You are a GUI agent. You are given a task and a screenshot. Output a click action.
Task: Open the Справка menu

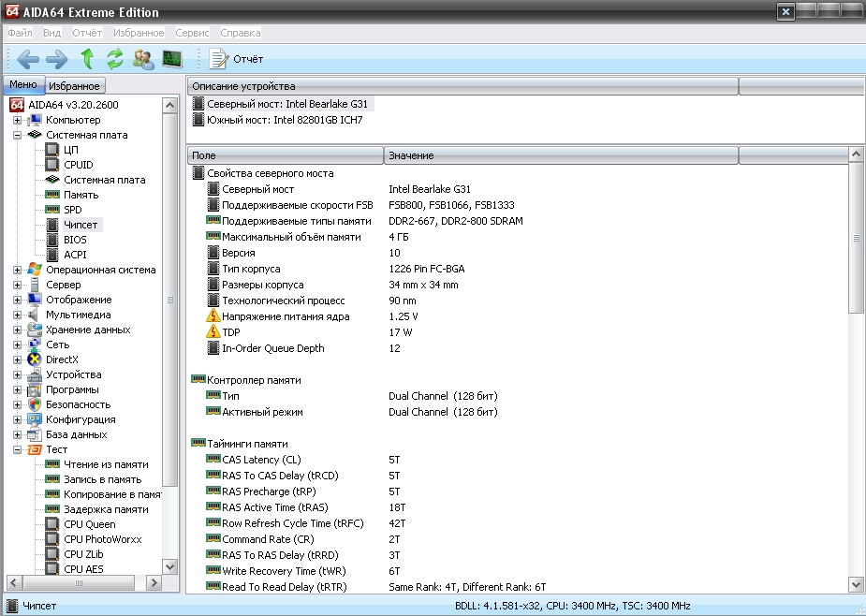pyautogui.click(x=241, y=33)
